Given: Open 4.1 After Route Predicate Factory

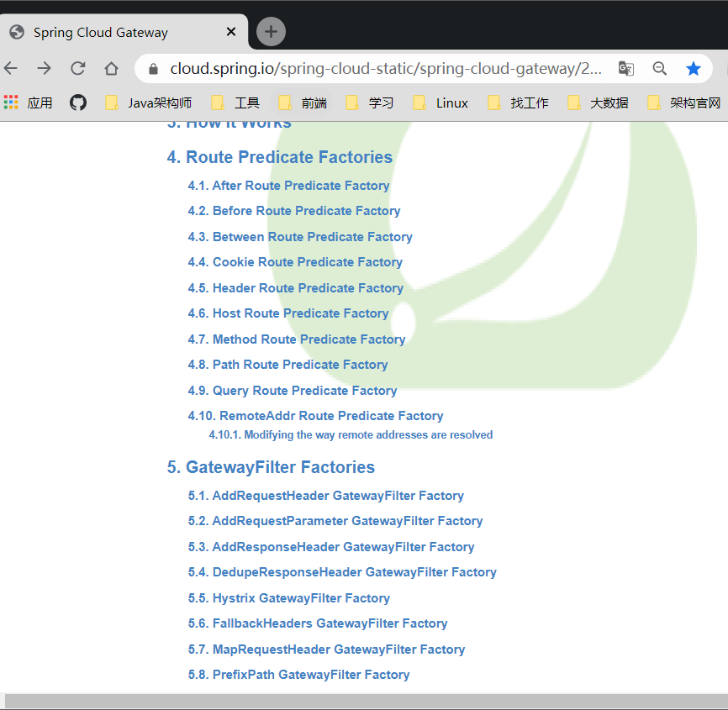Looking at the screenshot, I should pos(288,186).
